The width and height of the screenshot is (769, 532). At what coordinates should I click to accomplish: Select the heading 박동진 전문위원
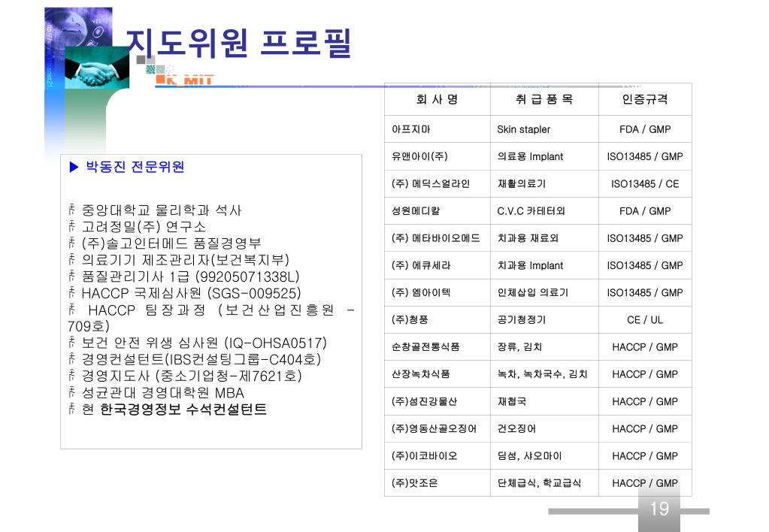pos(135,167)
